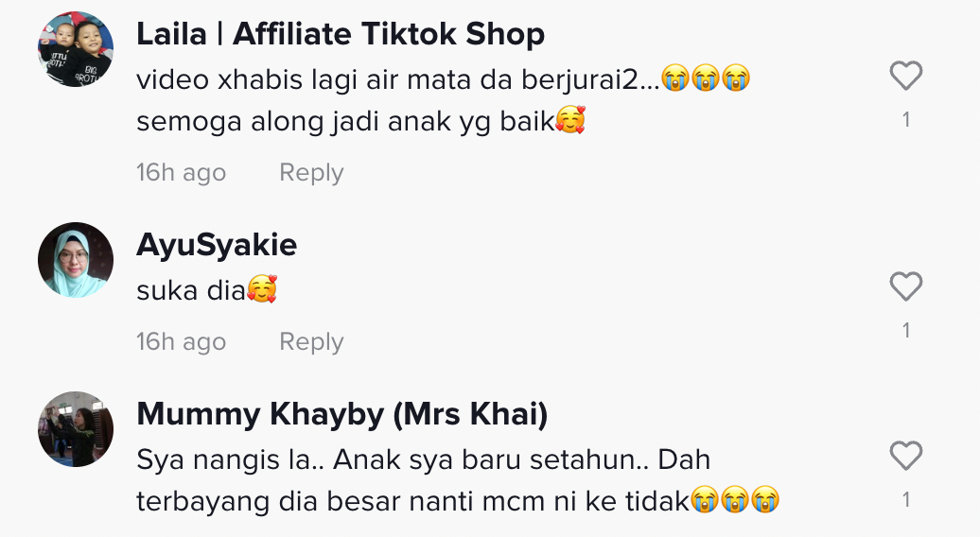Select the "suka dia" comment text
The width and height of the screenshot is (980, 537).
point(207,289)
